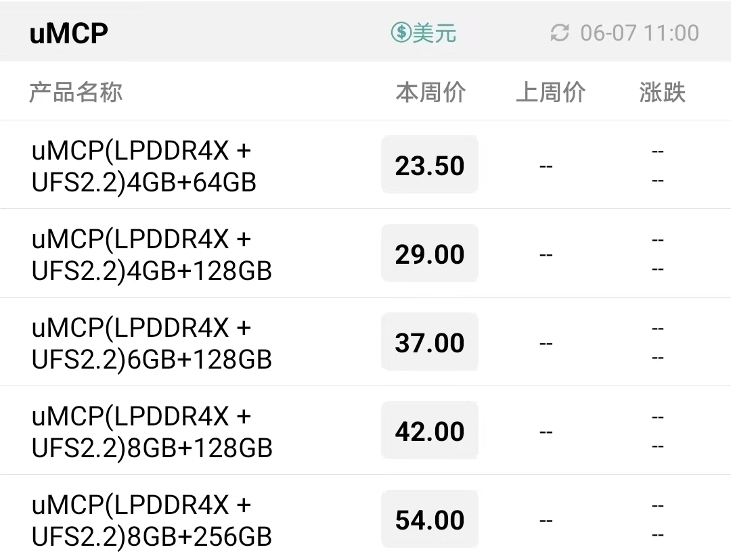
Task: Sort by the 产品名称 column header
Action: (76, 92)
